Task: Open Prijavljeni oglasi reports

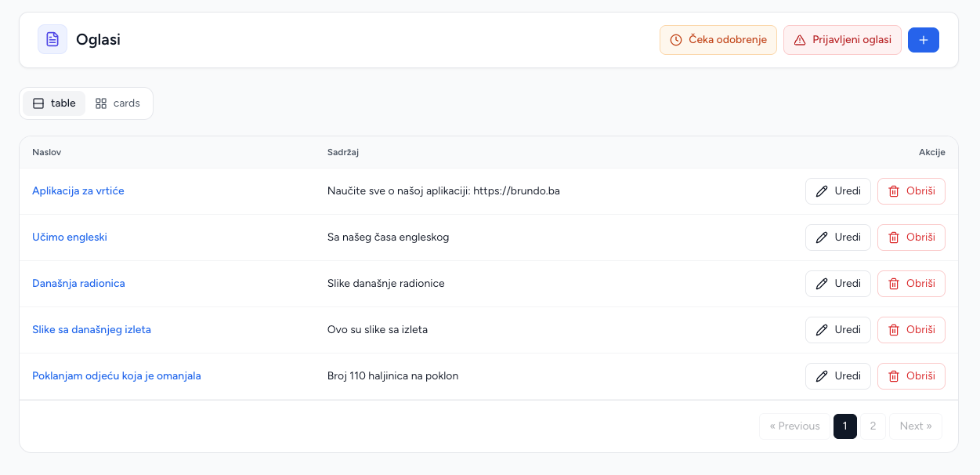Action: [842, 40]
